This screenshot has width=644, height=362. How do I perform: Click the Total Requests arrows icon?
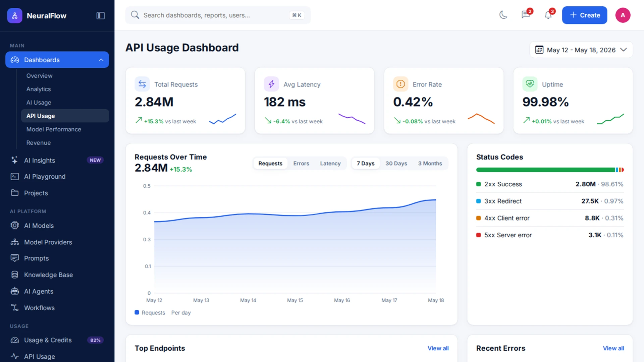(x=142, y=84)
